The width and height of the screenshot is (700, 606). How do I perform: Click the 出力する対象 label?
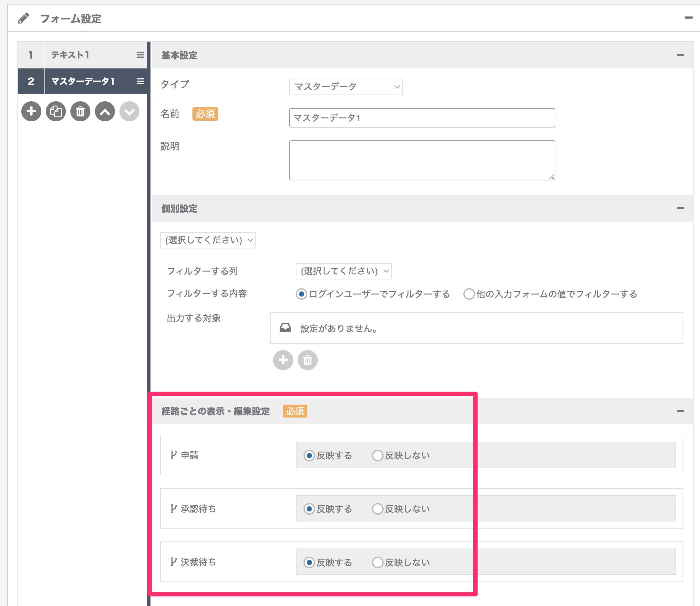coord(194,318)
